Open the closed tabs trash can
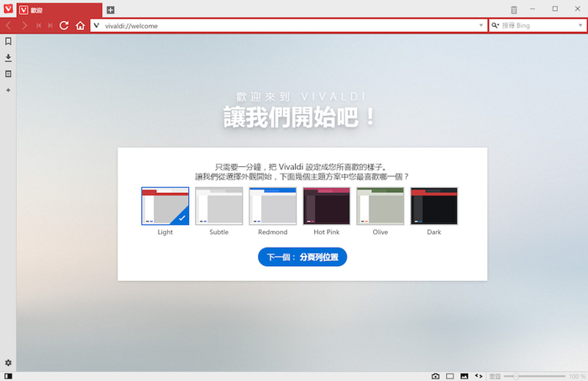Image resolution: width=588 pixels, height=381 pixels. pyautogui.click(x=514, y=10)
